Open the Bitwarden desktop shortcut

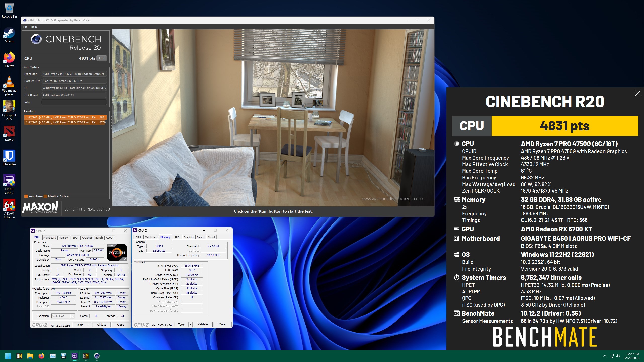tap(9, 158)
